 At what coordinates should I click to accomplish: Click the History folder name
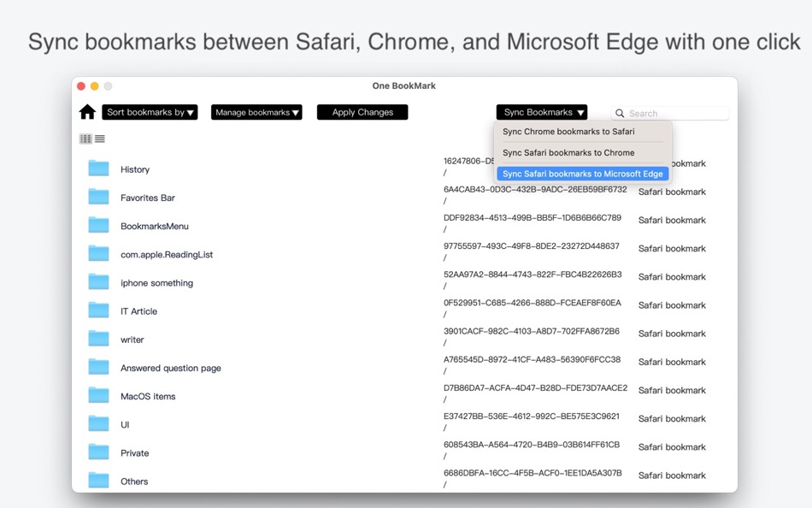135,169
